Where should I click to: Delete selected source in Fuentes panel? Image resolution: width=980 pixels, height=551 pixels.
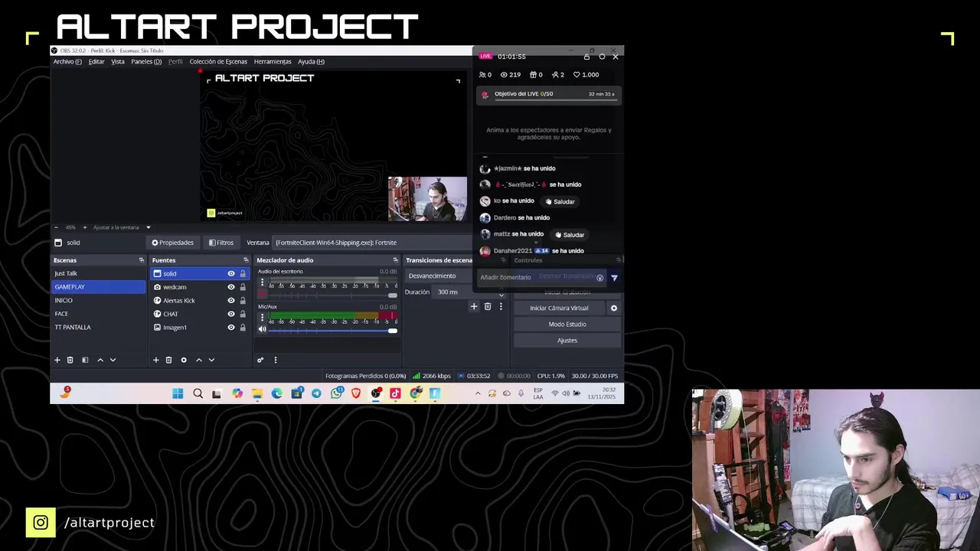pos(168,360)
